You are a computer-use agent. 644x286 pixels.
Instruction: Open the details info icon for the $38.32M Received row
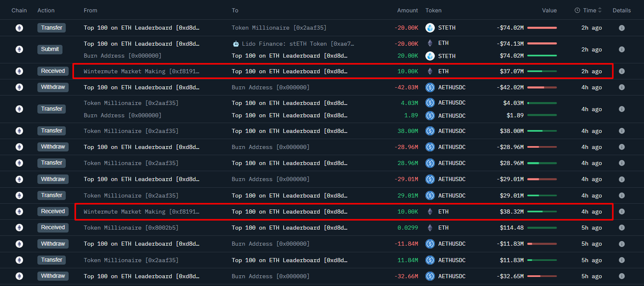click(621, 212)
